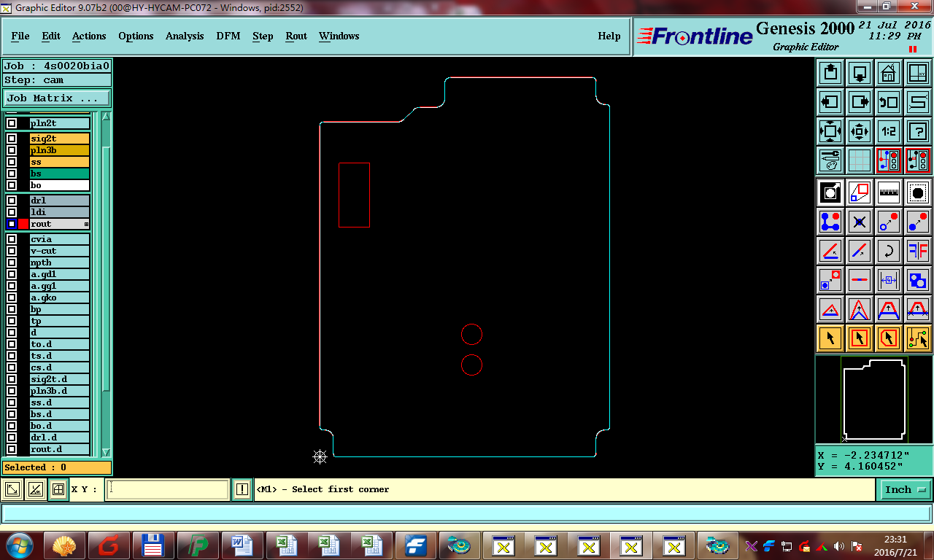Viewport: 934px width, 560px height.
Task: Click the question mark help icon
Action: coord(918,131)
